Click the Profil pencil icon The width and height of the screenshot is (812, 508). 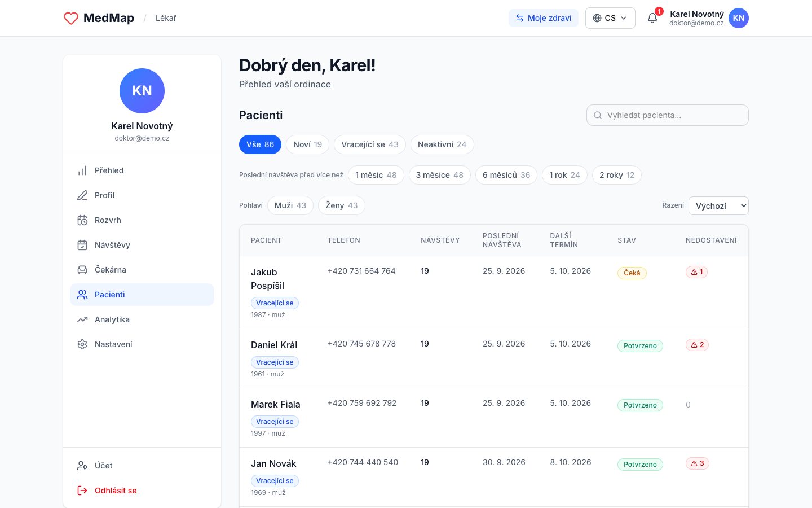coord(82,195)
